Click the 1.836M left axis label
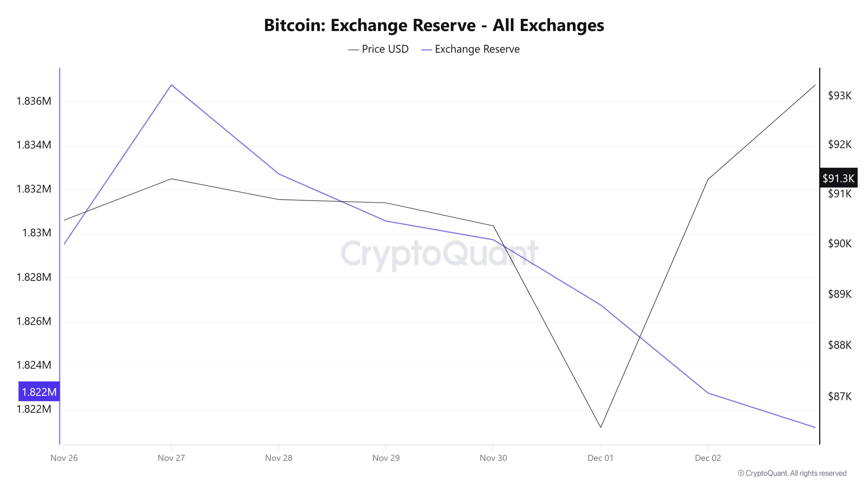868x488 pixels. point(34,101)
